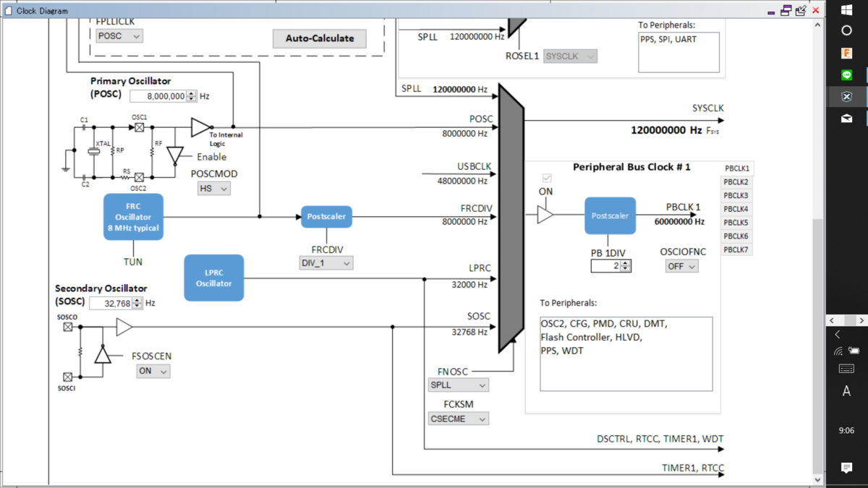Open the MPLAB X icon in taskbar
The width and height of the screenshot is (868, 488).
[x=847, y=97]
